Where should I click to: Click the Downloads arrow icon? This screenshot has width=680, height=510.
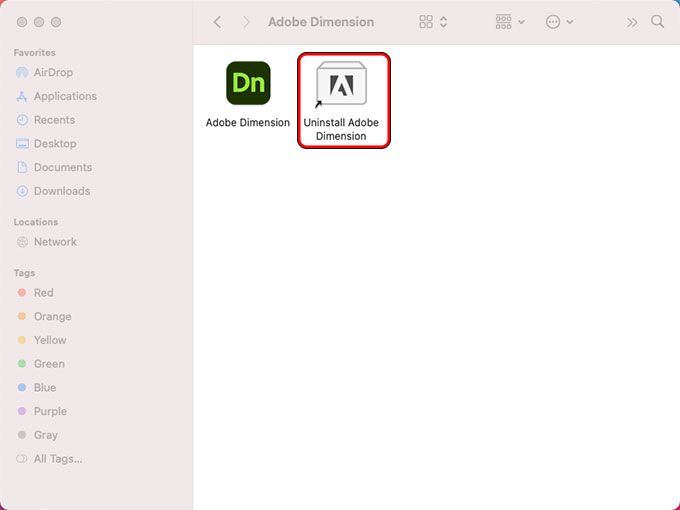(22, 191)
